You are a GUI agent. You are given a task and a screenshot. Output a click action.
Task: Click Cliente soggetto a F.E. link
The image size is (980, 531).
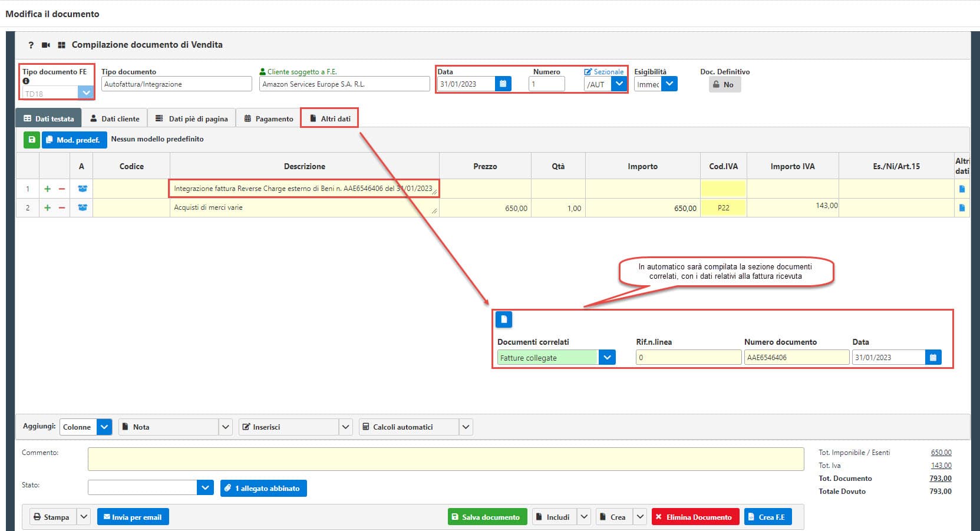(298, 71)
